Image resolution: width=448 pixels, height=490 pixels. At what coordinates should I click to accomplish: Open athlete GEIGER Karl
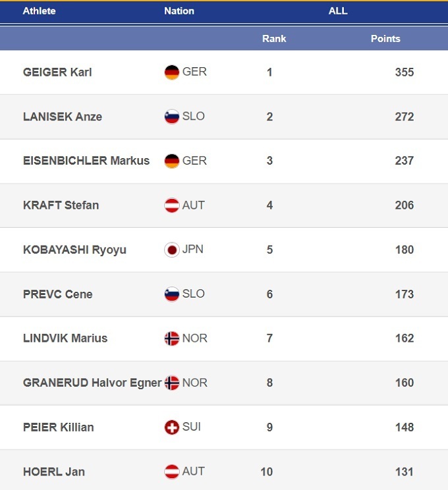57,72
